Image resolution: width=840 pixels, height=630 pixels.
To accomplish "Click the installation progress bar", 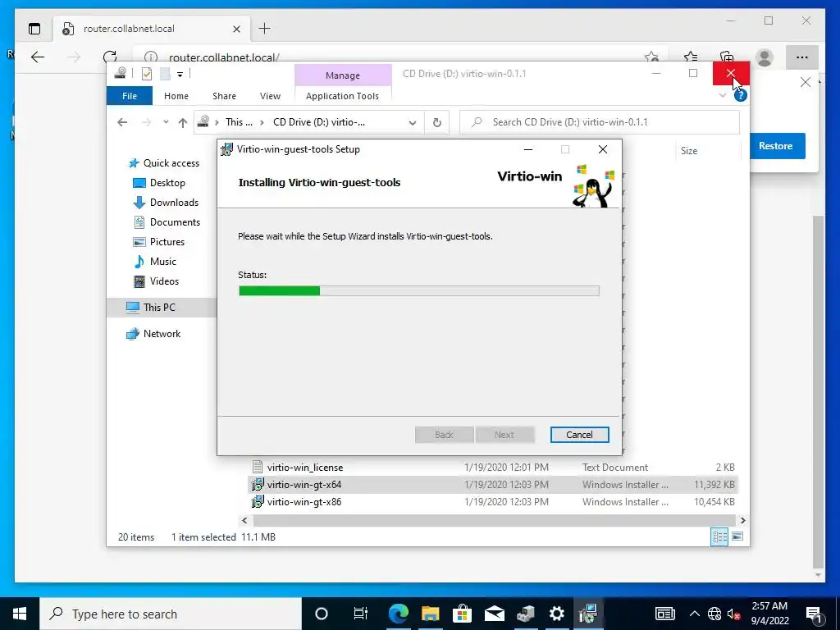I will [419, 291].
